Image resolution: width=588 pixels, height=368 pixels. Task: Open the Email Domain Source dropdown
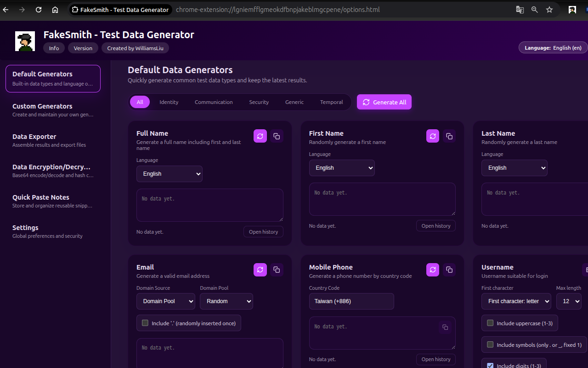pyautogui.click(x=166, y=301)
